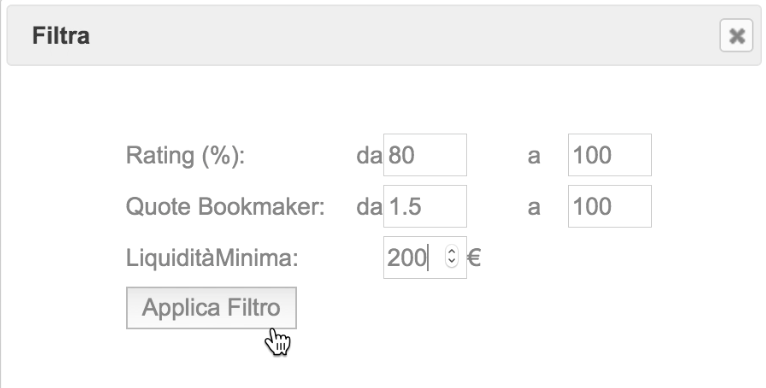This screenshot has width=766, height=388.
Task: Click the spinner control inside liquidity field
Action: [x=452, y=257]
